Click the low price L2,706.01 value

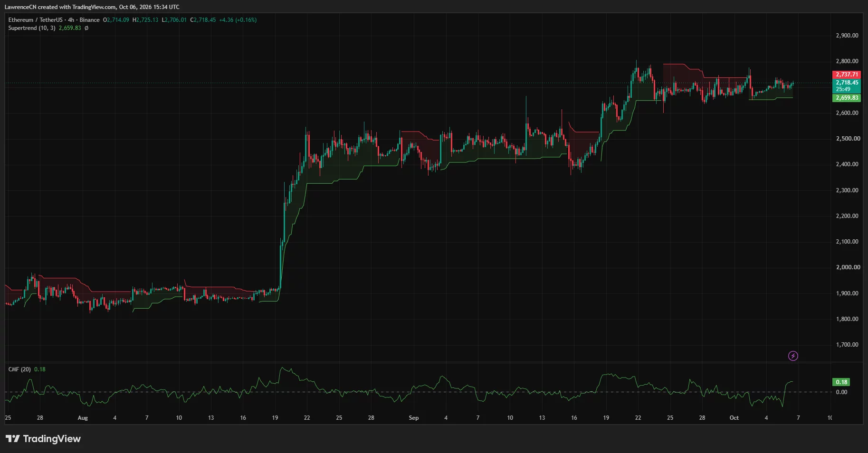pyautogui.click(x=174, y=20)
